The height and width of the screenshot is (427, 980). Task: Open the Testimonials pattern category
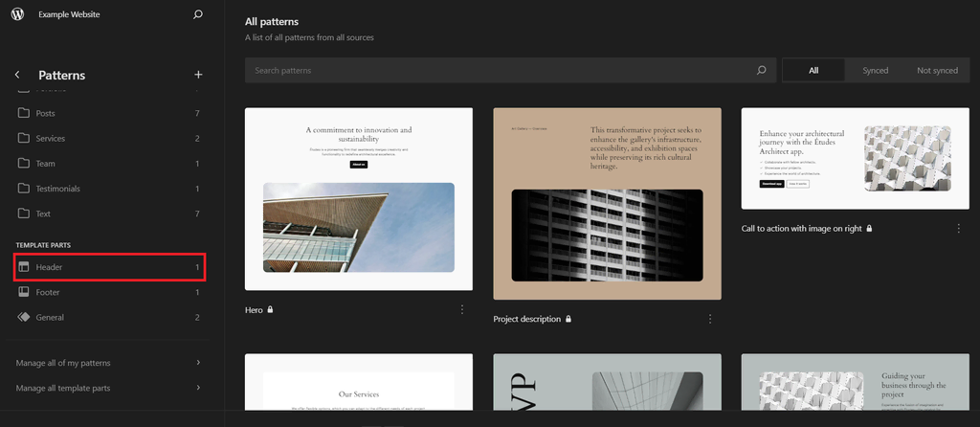109,189
